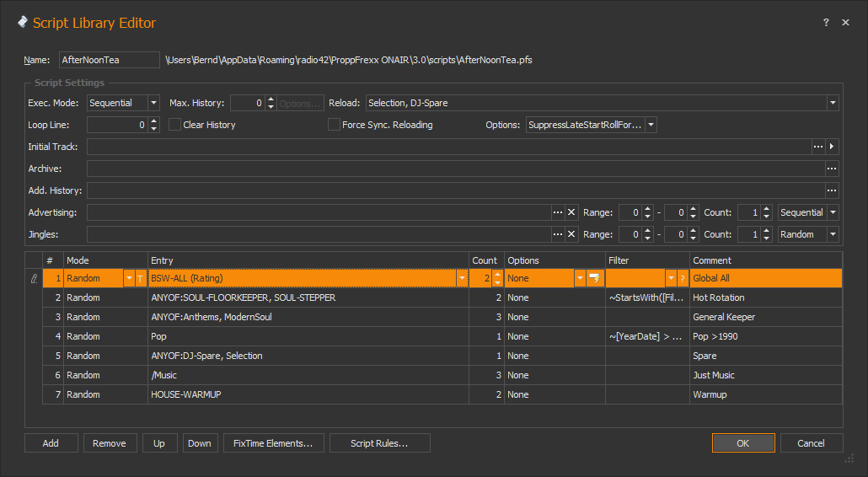Expand the Exec. Mode dropdown
The height and width of the screenshot is (477, 868).
coord(153,103)
